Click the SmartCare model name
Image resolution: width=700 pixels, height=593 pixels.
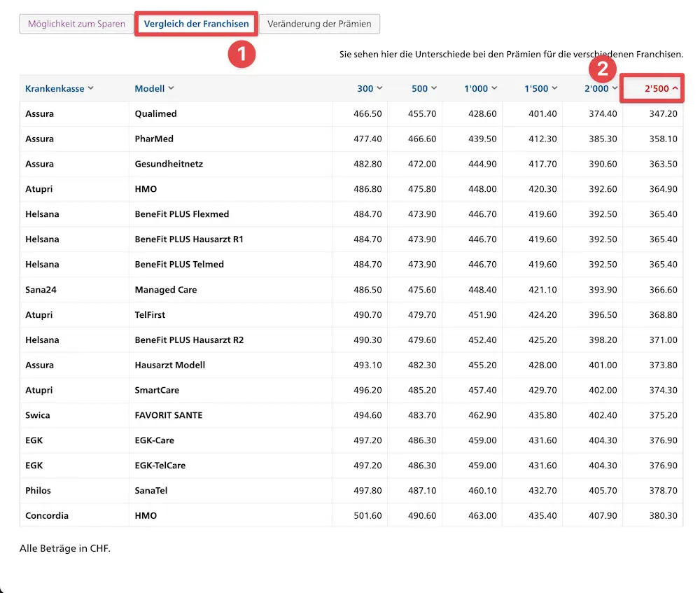click(x=157, y=390)
